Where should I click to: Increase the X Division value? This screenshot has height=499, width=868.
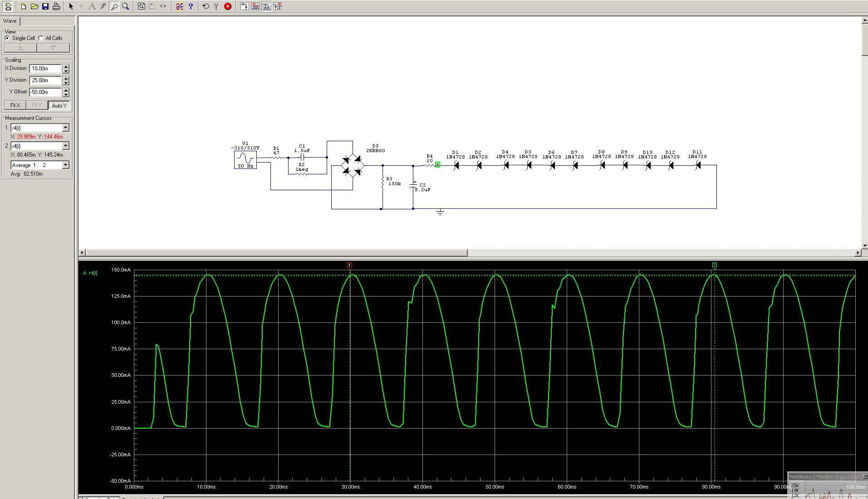click(66, 66)
